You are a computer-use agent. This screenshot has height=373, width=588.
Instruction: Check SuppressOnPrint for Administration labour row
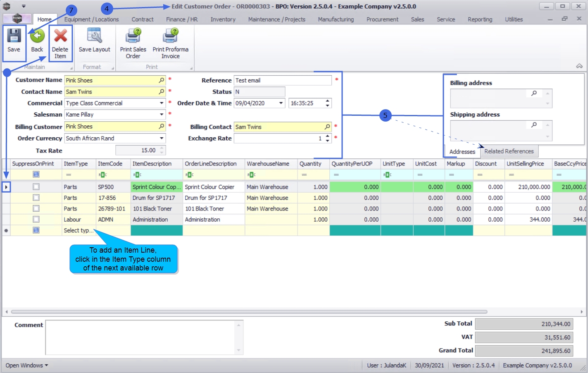pyautogui.click(x=36, y=220)
